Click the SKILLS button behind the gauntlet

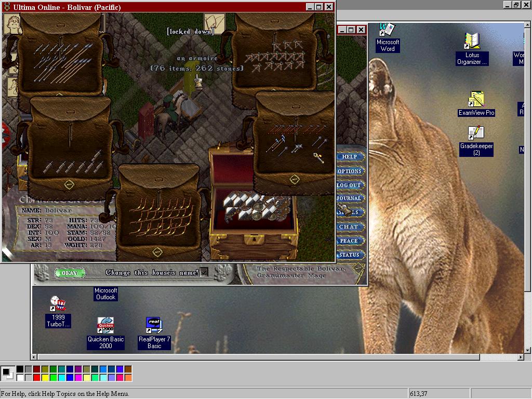tap(358, 212)
